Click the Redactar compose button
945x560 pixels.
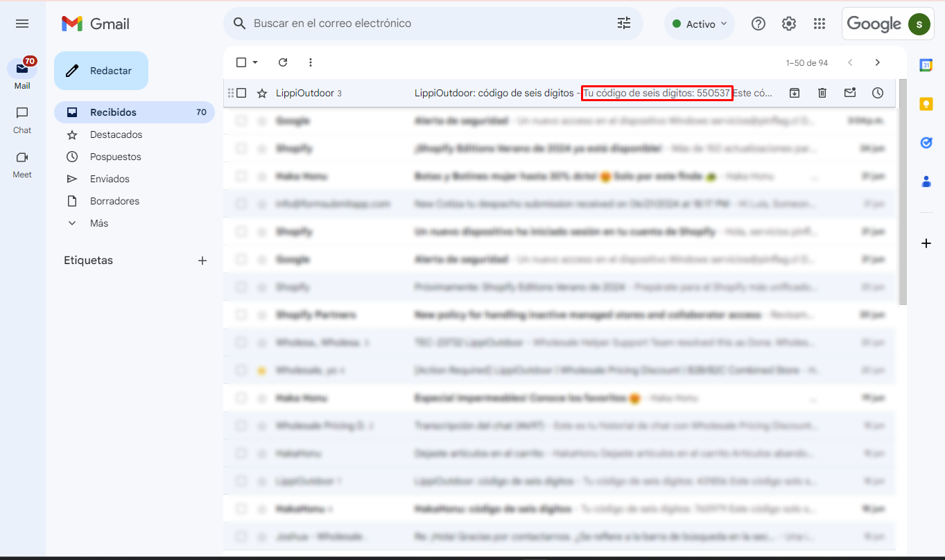point(101,71)
